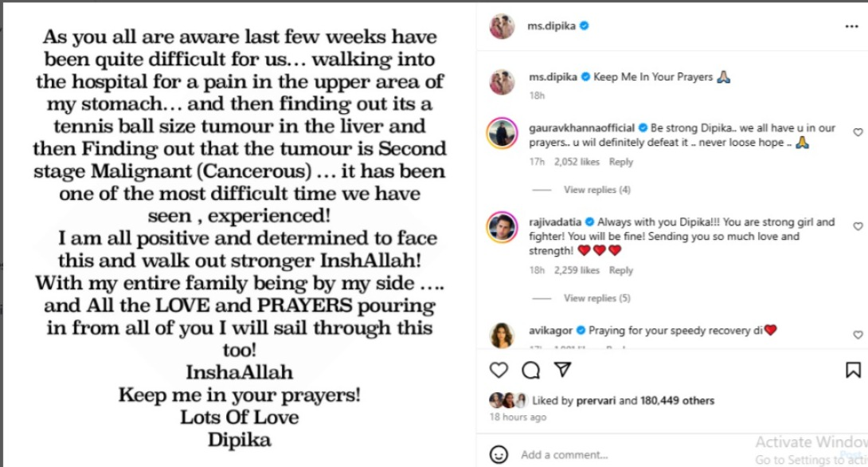Open emoji picker in comment box

499,454
